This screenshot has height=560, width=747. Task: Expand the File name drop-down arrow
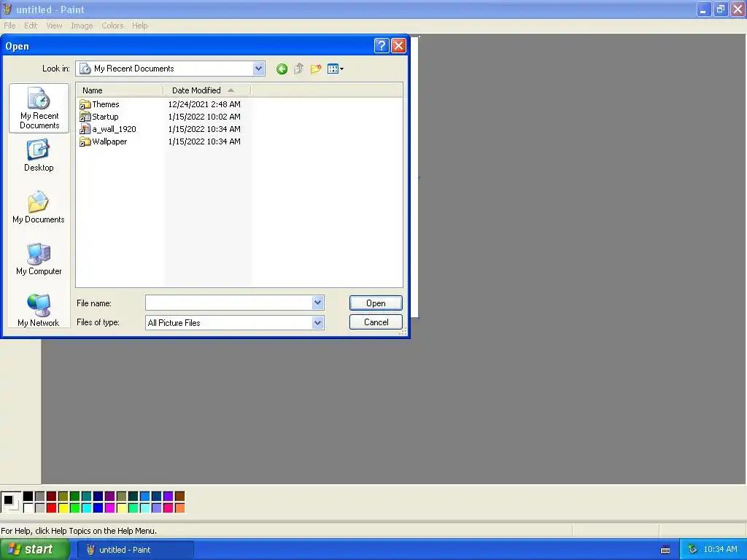coord(318,303)
